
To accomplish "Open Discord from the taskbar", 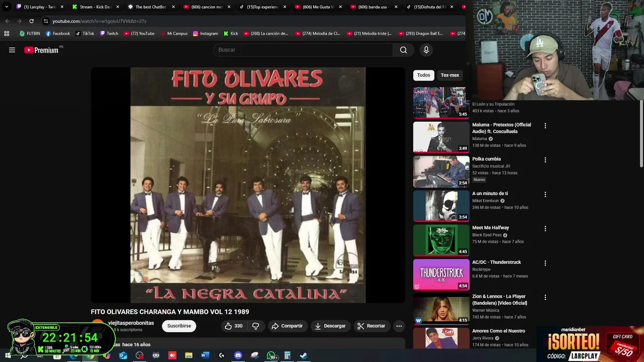I will tap(238, 355).
